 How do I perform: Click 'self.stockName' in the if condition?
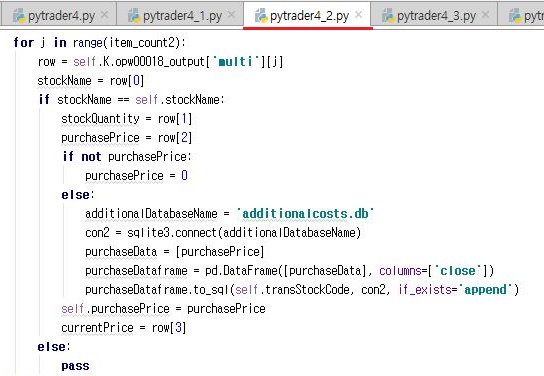[x=177, y=100]
